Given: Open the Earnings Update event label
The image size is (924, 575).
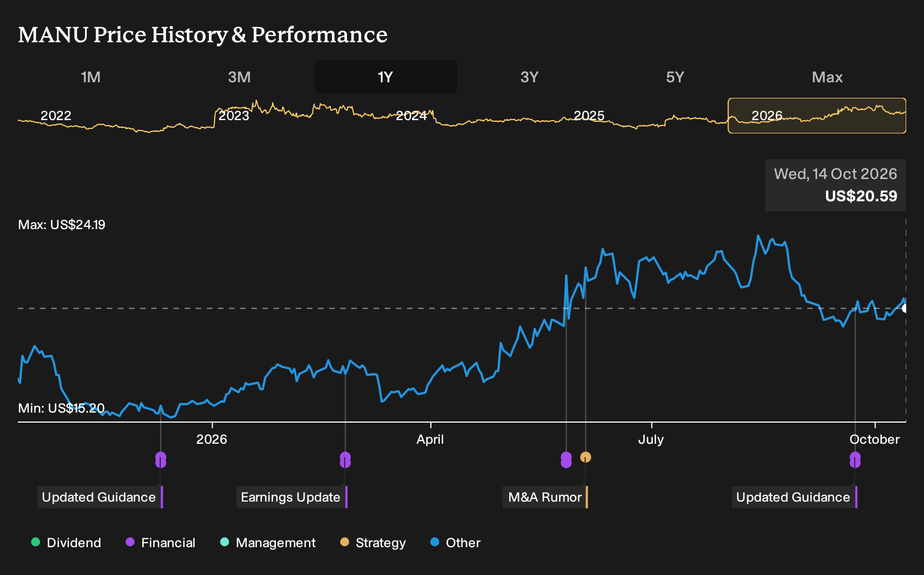Looking at the screenshot, I should [291, 497].
